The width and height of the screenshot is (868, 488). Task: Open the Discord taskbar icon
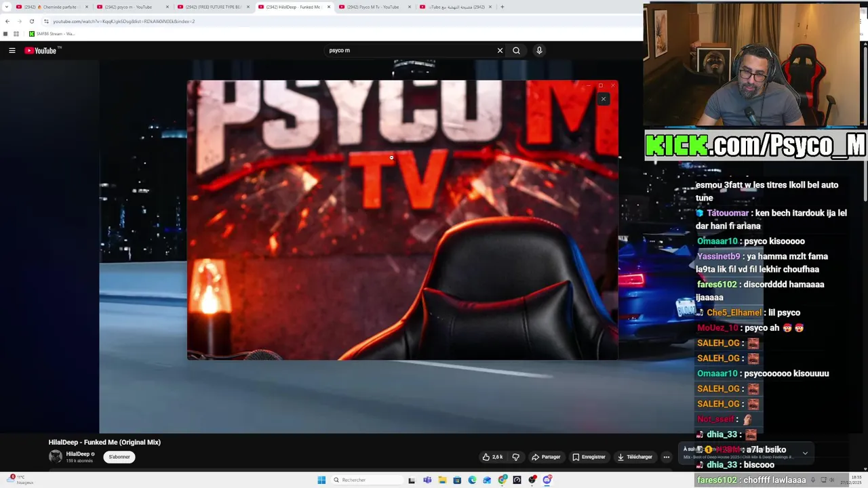(547, 480)
